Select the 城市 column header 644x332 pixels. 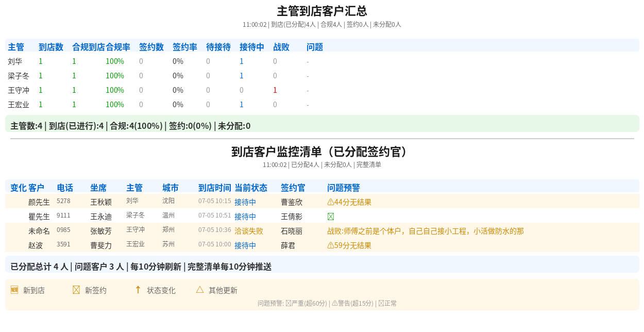coord(171,188)
